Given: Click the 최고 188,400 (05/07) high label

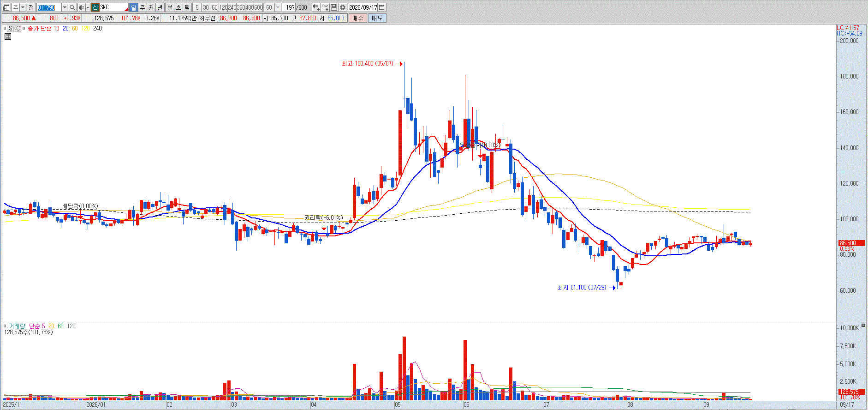Looking at the screenshot, I should point(368,64).
